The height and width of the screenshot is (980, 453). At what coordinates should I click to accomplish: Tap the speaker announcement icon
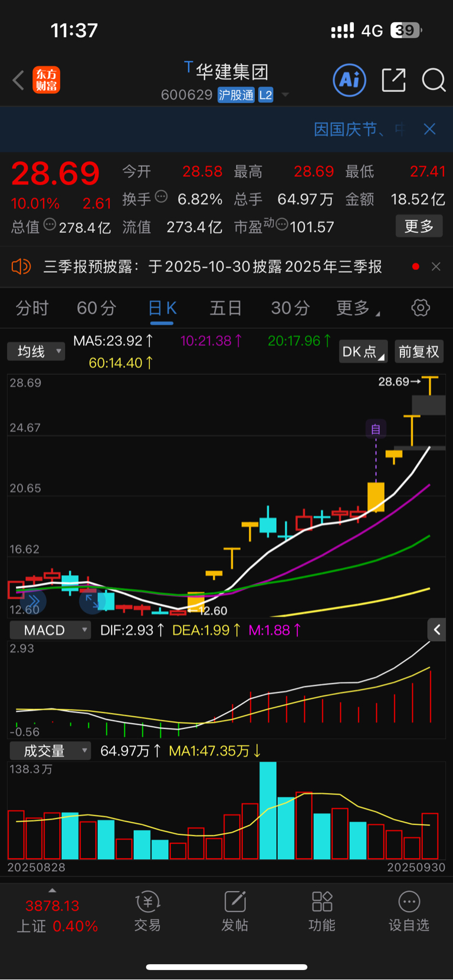click(21, 267)
